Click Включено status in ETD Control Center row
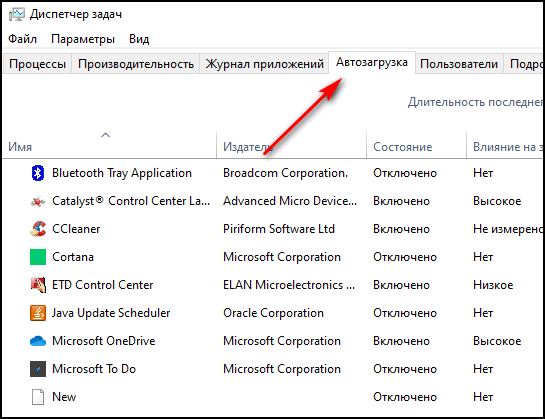545x419 pixels. [401, 285]
